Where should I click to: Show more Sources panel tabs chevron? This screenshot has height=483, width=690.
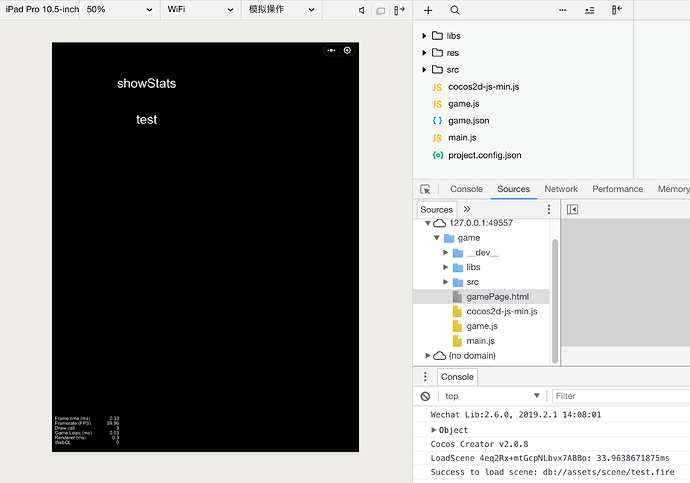(467, 209)
